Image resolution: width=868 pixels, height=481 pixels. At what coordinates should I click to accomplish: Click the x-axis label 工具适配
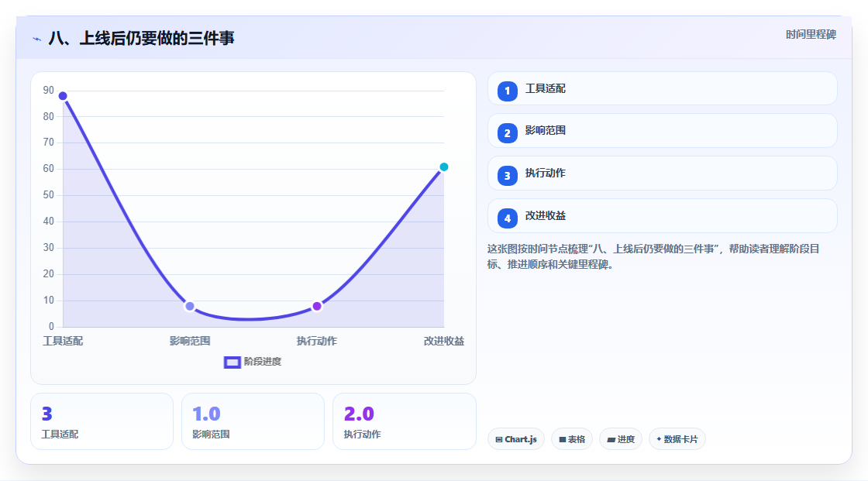pyautogui.click(x=63, y=341)
